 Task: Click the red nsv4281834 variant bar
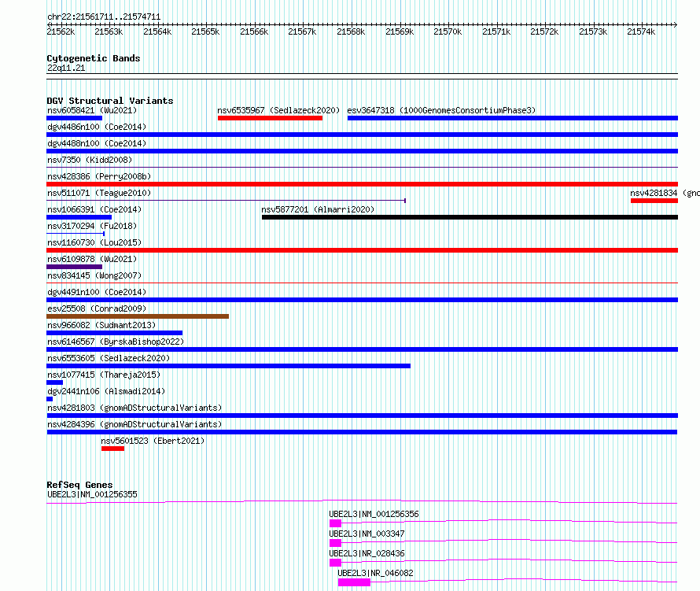click(654, 201)
